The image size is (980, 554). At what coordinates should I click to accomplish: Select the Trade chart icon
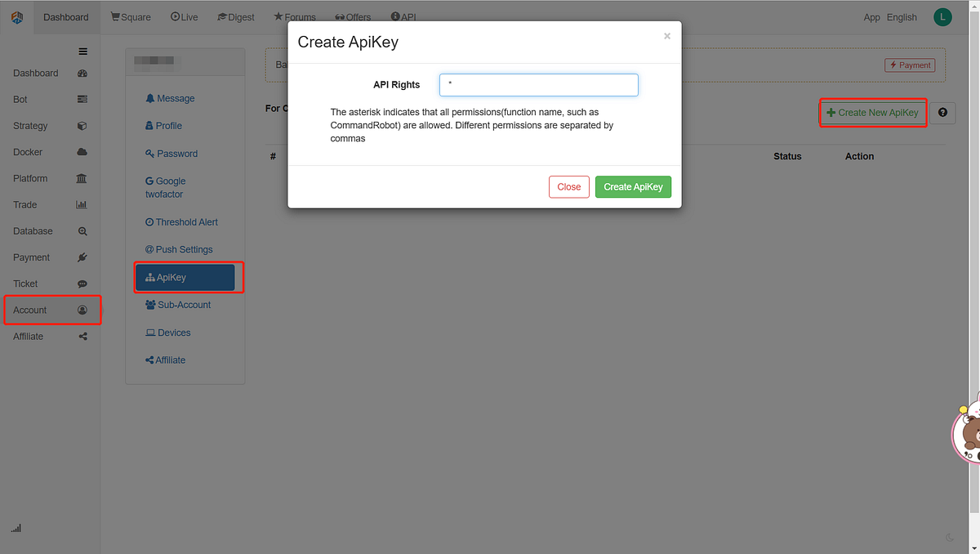(x=81, y=204)
